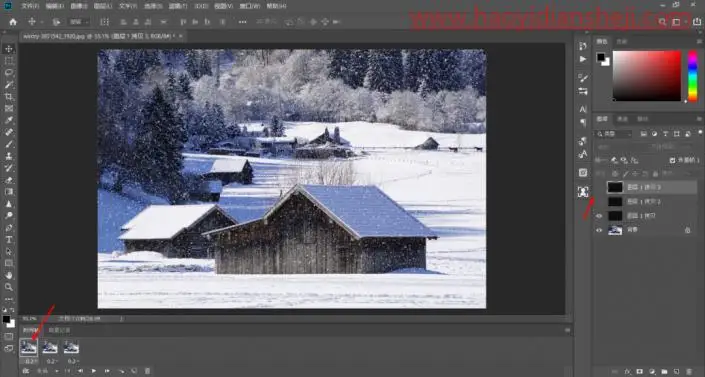Open the status bar info arrow
Viewport: 705px width, 377px height.
click(121, 319)
